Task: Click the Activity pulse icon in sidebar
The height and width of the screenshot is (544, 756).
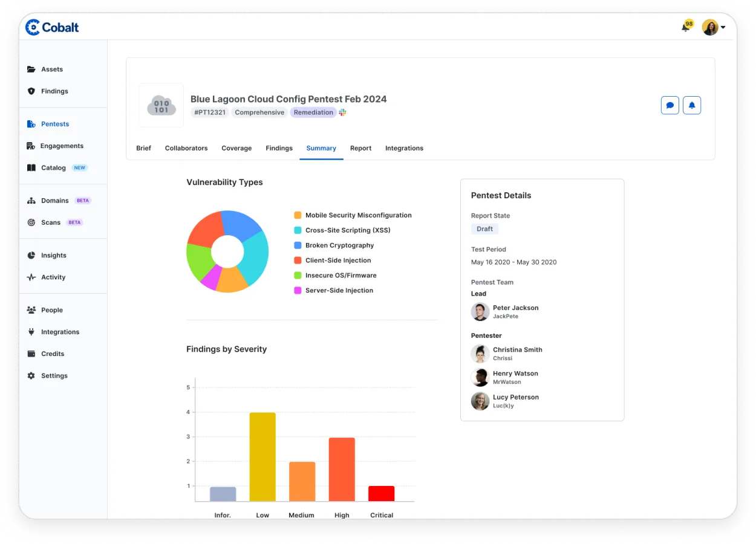Action: pos(31,277)
